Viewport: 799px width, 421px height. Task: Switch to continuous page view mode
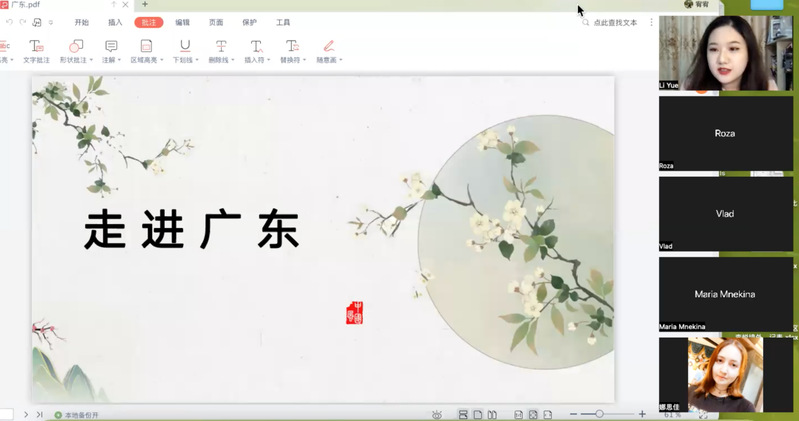point(463,415)
